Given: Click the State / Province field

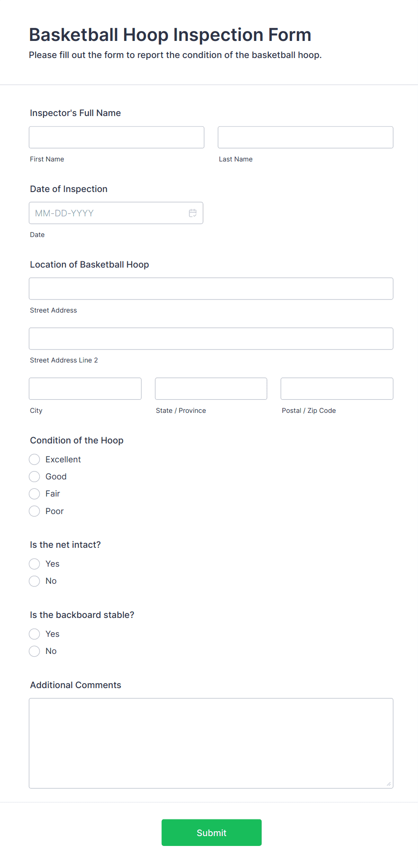Looking at the screenshot, I should [x=211, y=389].
